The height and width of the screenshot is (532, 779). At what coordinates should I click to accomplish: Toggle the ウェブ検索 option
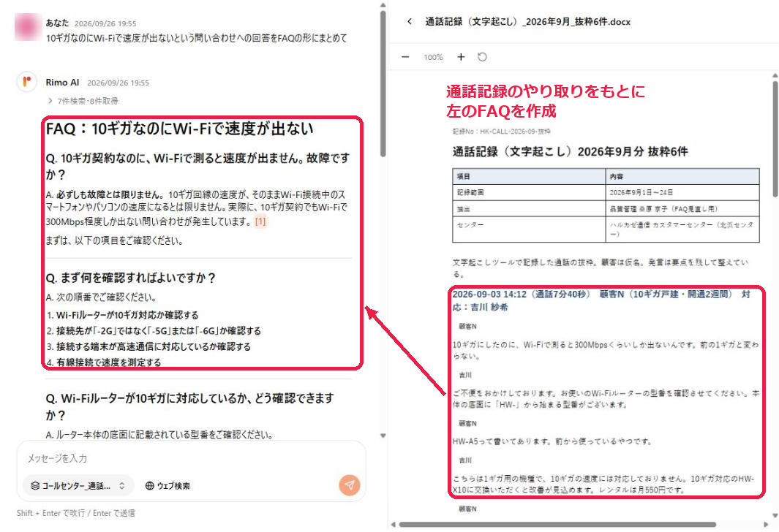point(168,486)
